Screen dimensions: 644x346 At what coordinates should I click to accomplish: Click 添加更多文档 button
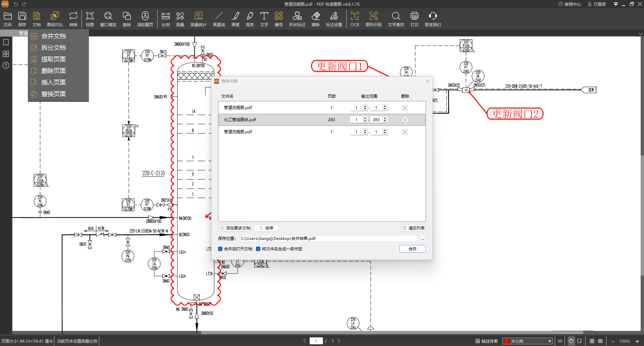(235, 228)
